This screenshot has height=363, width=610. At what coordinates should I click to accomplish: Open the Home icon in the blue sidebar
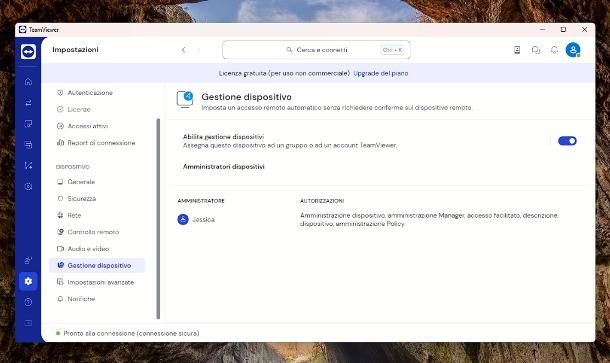pos(28,82)
